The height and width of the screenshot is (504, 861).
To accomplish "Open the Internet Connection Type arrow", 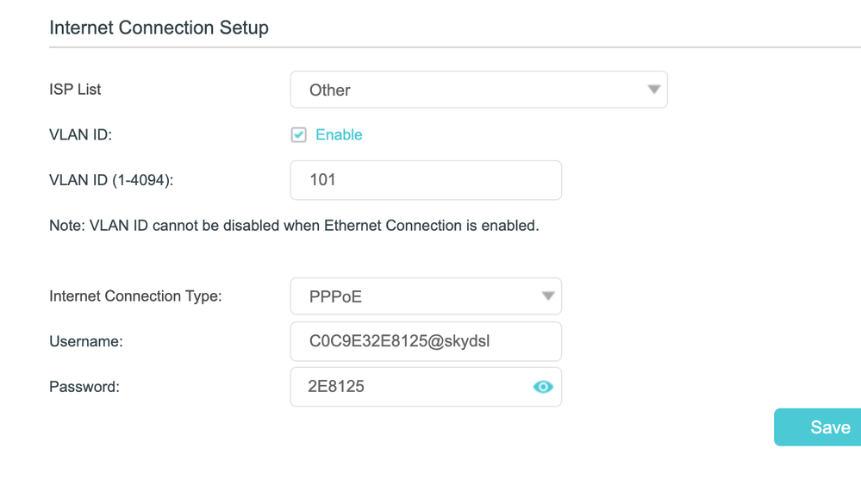I will point(547,296).
